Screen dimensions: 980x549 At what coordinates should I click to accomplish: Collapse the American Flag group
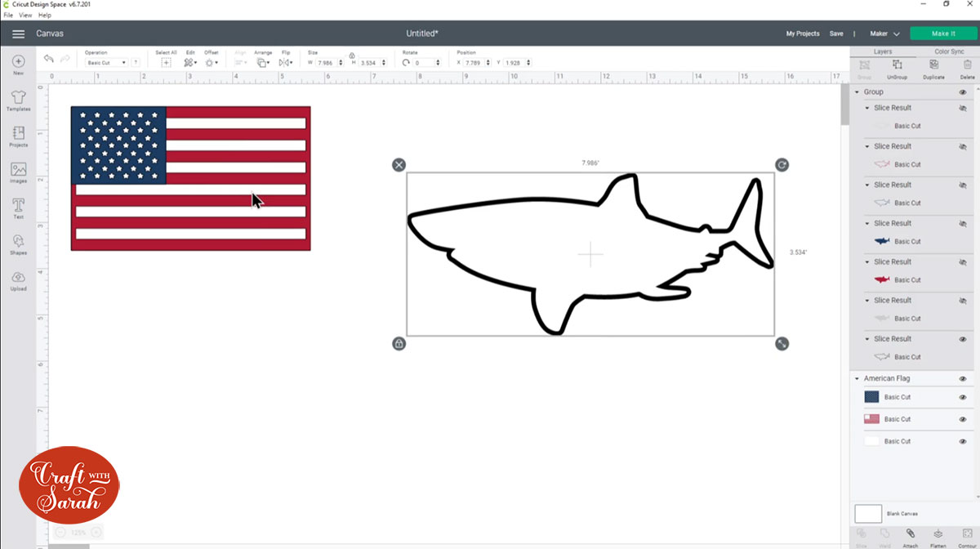click(x=857, y=378)
